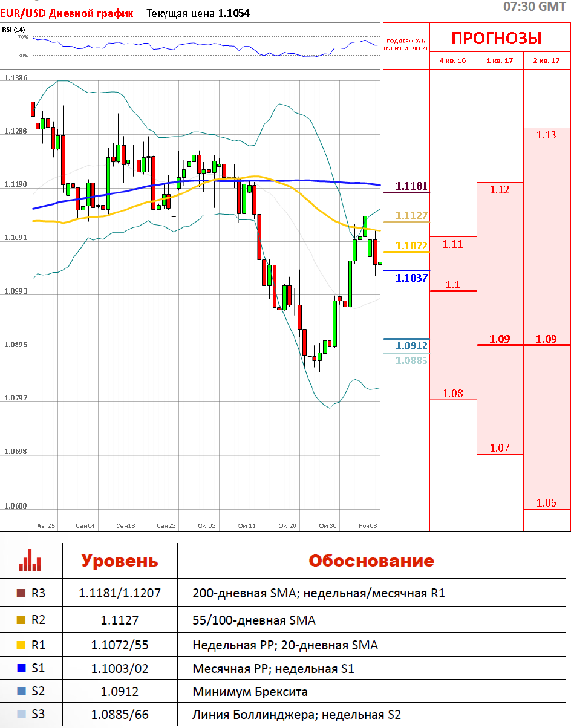Select the R3 dark red color swatch

(x=21, y=594)
